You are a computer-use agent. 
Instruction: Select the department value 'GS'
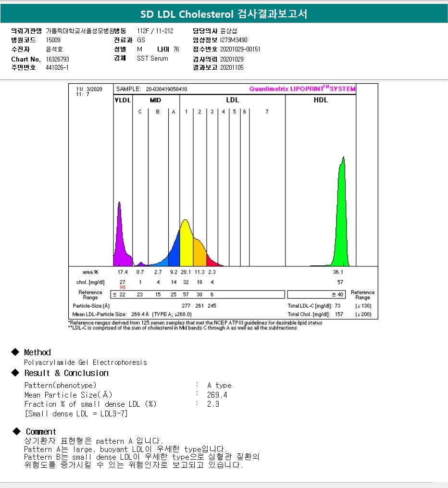pyautogui.click(x=141, y=40)
